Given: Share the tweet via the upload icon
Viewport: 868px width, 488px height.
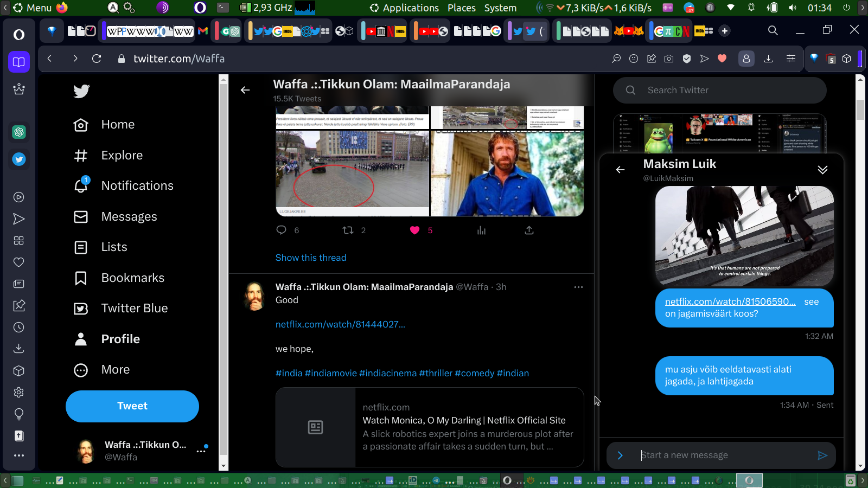Looking at the screenshot, I should (529, 230).
